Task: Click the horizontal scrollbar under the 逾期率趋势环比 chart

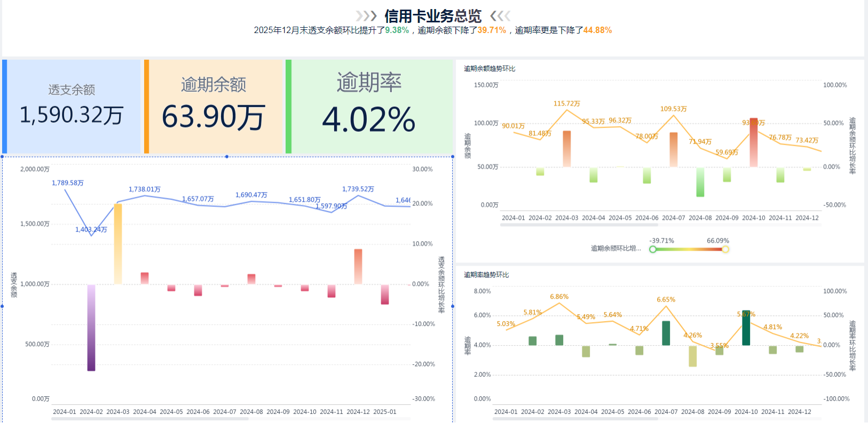Action: click(575, 419)
